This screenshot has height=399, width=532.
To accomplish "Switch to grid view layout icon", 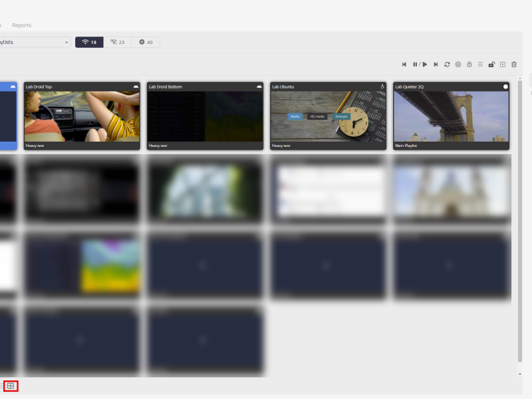I will [11, 386].
